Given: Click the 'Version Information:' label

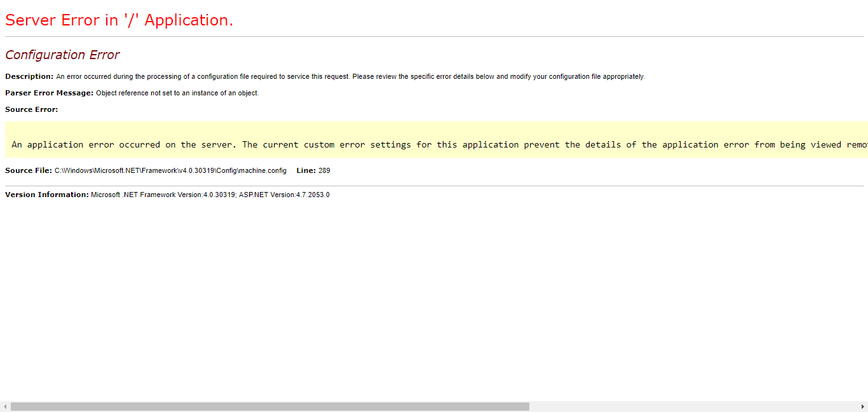Looking at the screenshot, I should pyautogui.click(x=47, y=195).
